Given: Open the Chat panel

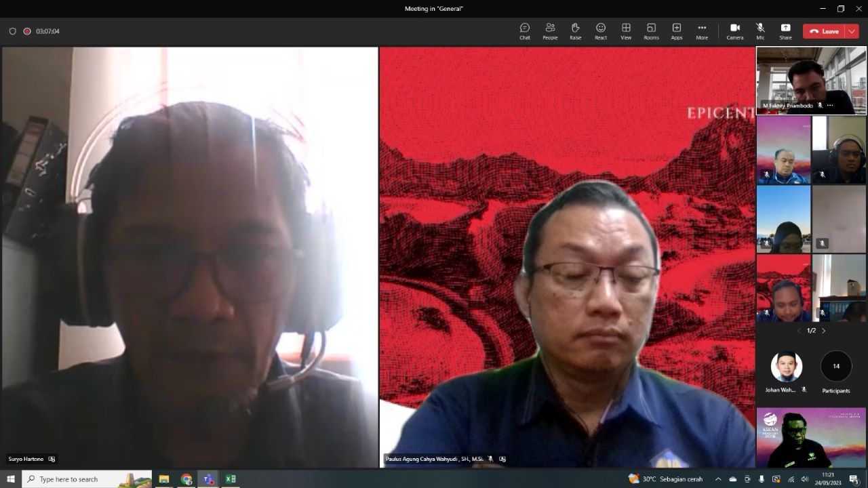Looking at the screenshot, I should pyautogui.click(x=524, y=31).
